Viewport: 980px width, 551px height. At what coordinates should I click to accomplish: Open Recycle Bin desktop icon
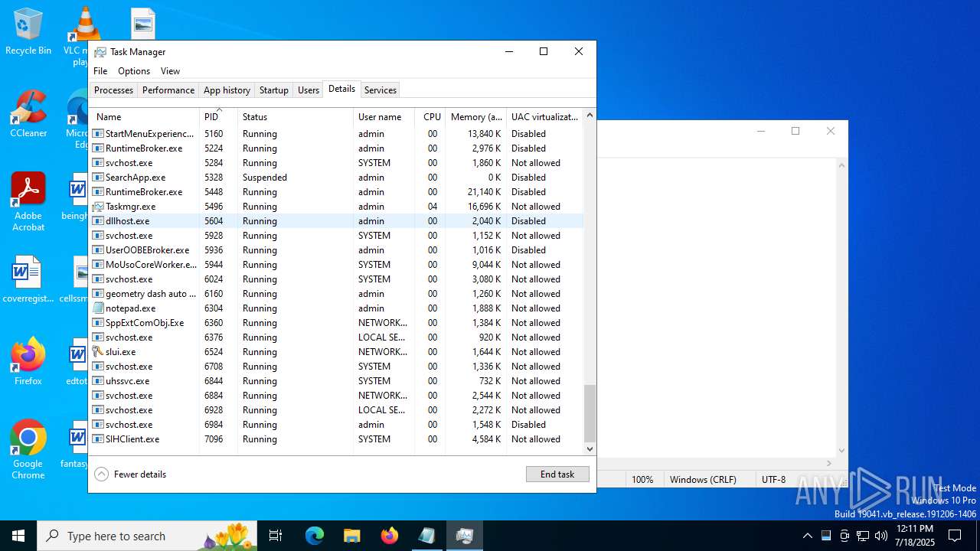click(x=28, y=32)
